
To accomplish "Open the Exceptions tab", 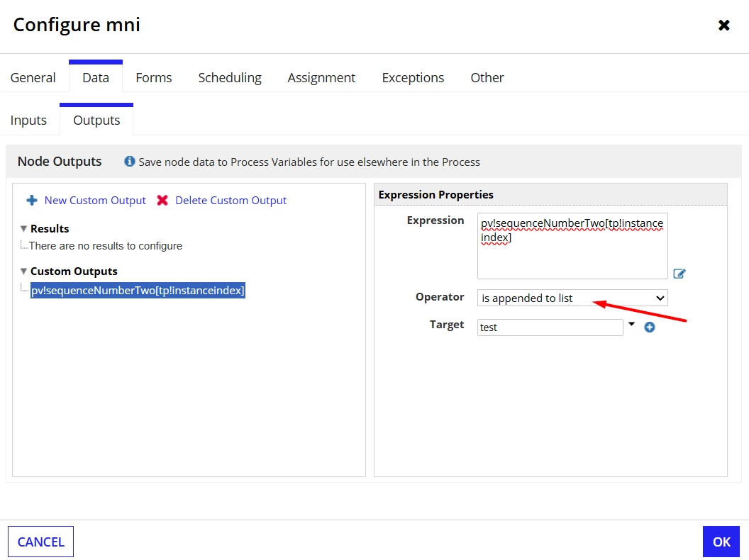I will pyautogui.click(x=413, y=77).
